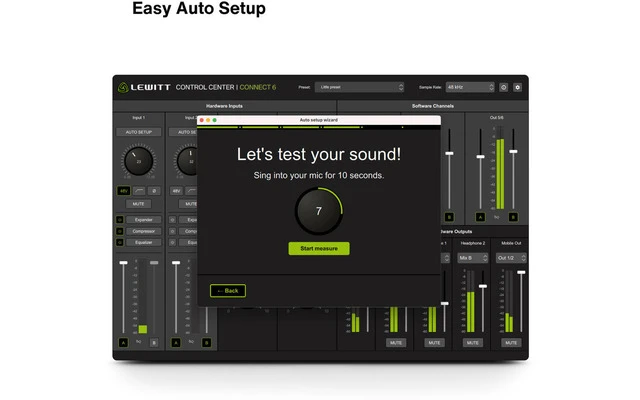Switch to Software Channels section header
Viewport: 640px width, 400px height.
(433, 106)
